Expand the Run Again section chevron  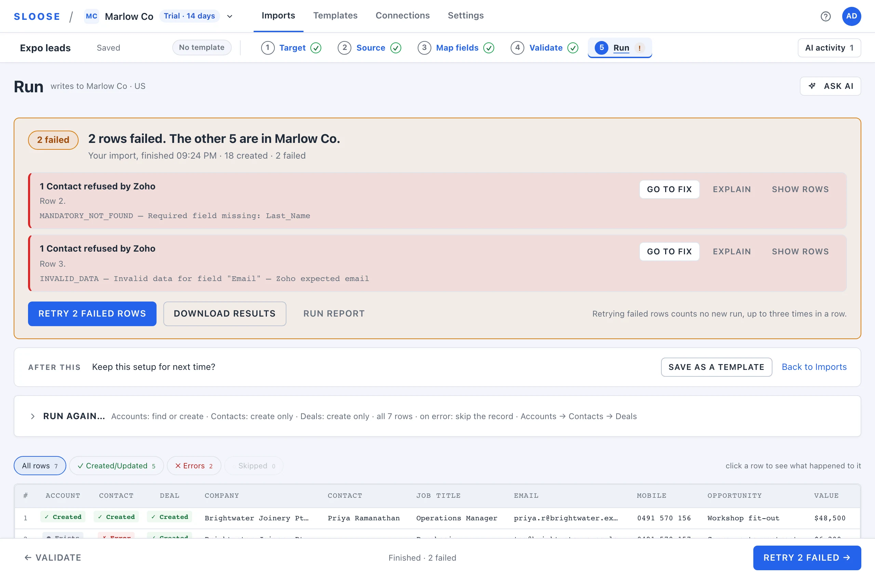point(32,416)
